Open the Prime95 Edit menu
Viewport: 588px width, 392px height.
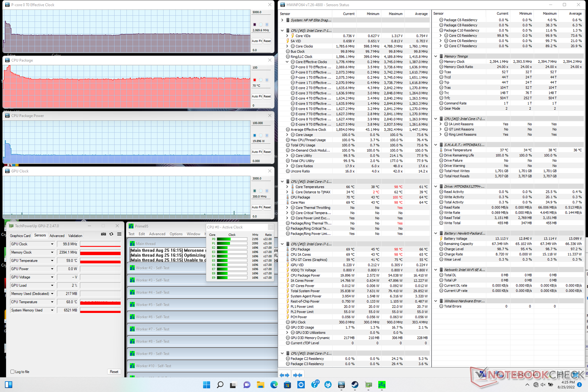click(142, 234)
